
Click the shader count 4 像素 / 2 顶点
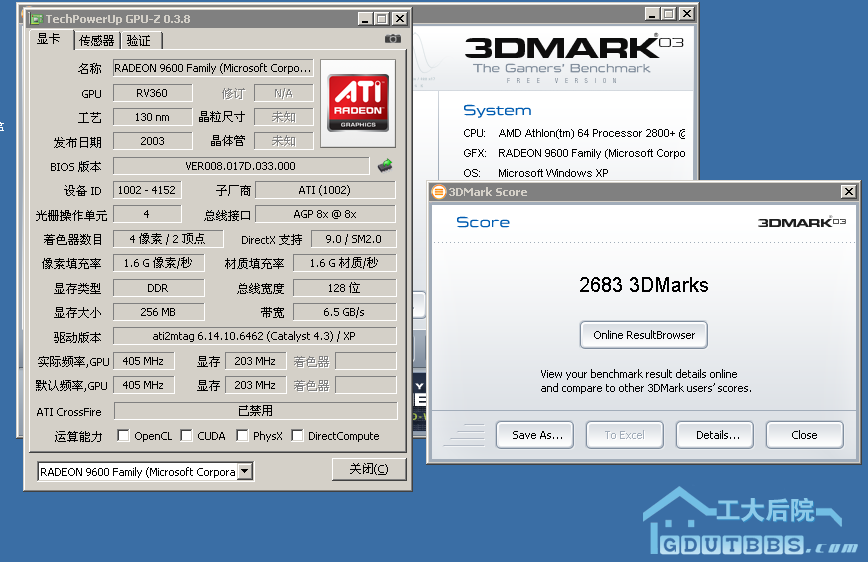(168, 239)
